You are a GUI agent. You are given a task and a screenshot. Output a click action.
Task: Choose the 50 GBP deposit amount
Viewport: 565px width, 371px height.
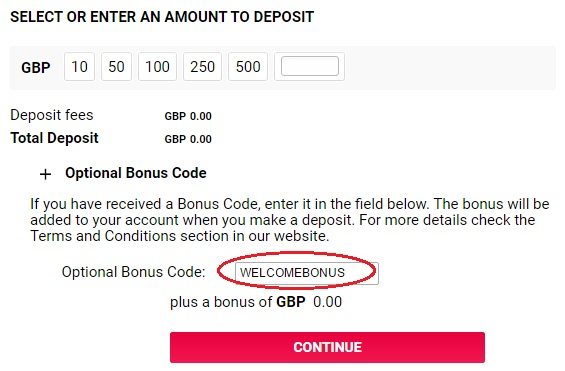[x=116, y=67]
